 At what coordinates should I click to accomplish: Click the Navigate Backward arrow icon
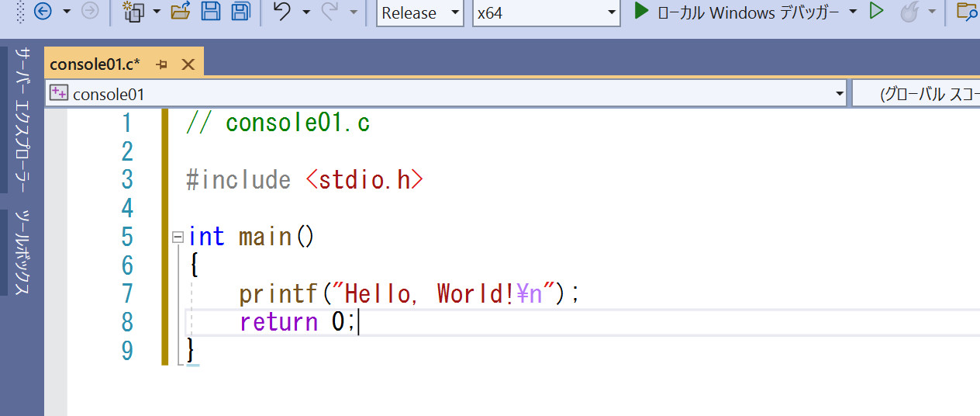[x=43, y=12]
